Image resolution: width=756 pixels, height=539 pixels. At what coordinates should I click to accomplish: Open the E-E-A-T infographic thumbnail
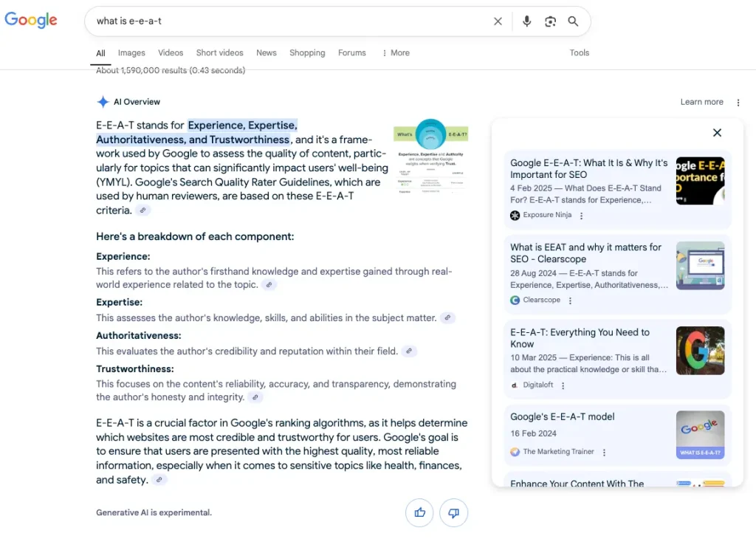pyautogui.click(x=430, y=157)
